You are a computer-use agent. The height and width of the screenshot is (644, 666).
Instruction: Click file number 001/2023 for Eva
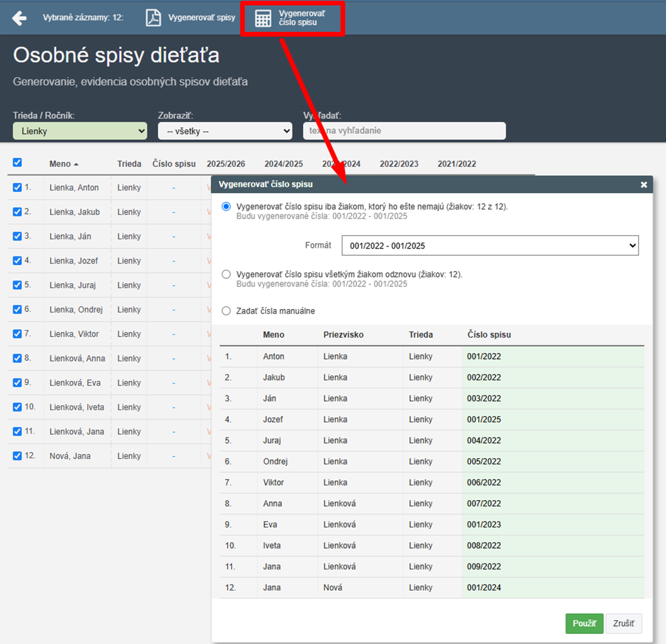pyautogui.click(x=484, y=525)
